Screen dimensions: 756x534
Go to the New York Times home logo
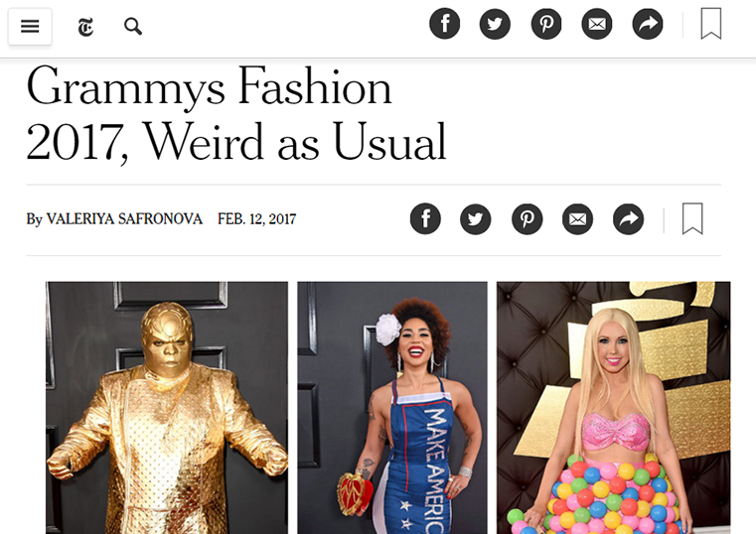coord(85,27)
